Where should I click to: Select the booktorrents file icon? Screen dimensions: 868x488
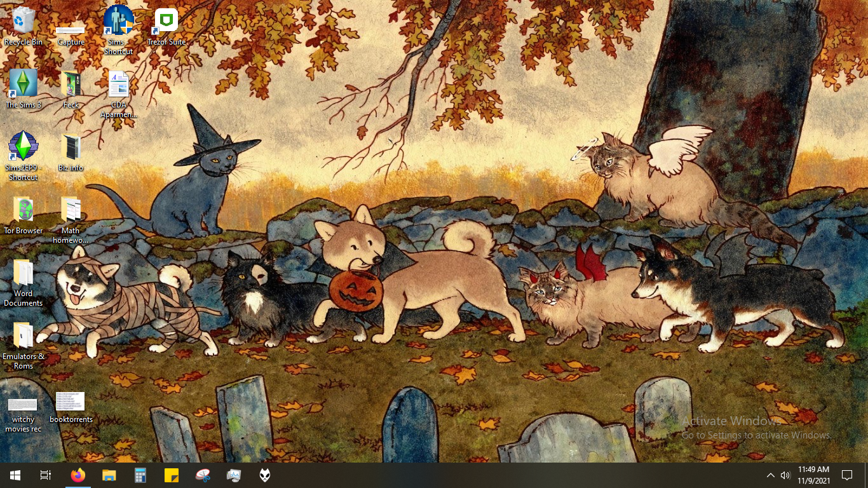click(71, 407)
